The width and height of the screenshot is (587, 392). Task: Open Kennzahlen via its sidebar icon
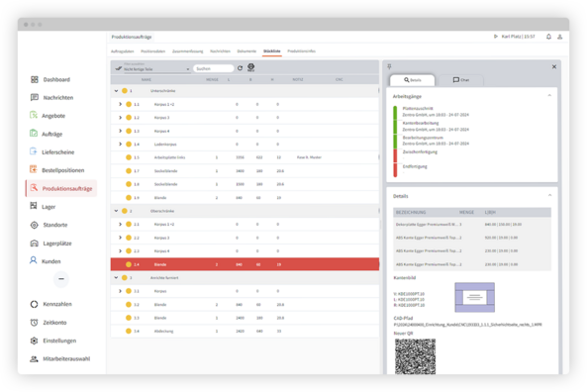pos(34,304)
